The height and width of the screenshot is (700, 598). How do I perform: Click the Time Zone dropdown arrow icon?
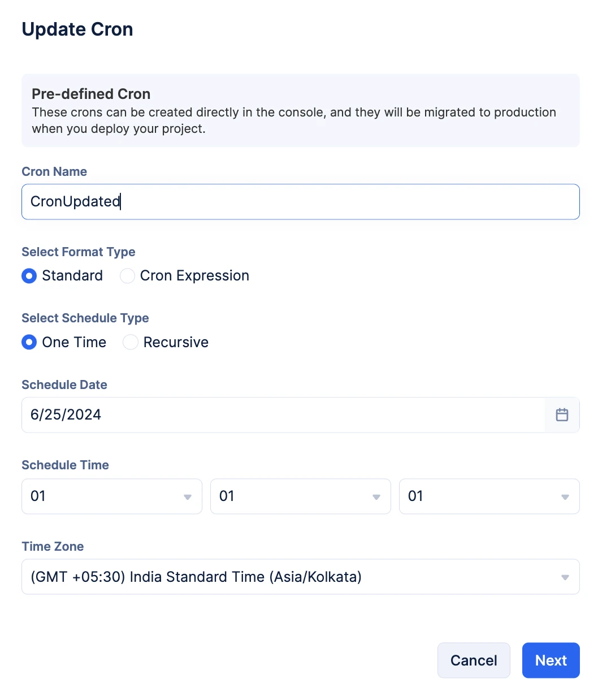tap(565, 577)
